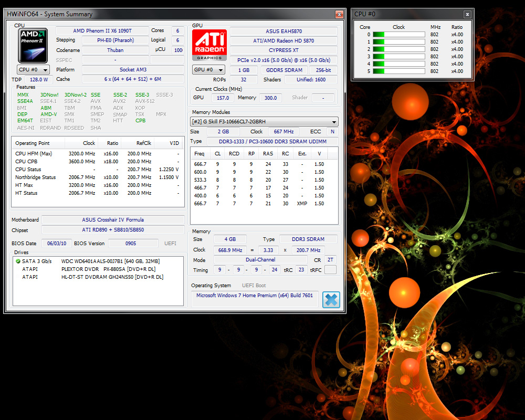Screen dimensions: 525x420
Task: Click the PH-E0 (Pharaoh) stepping field
Action: [115, 40]
